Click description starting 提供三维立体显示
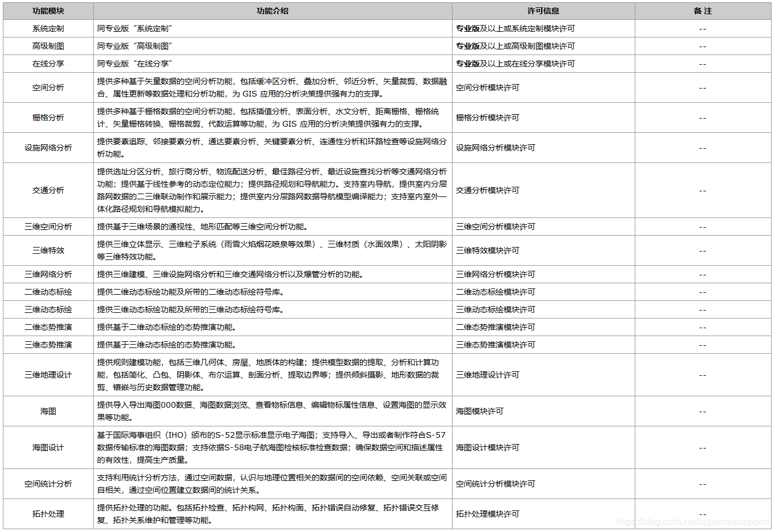Viewport: 775px width, 532px height. click(x=272, y=250)
